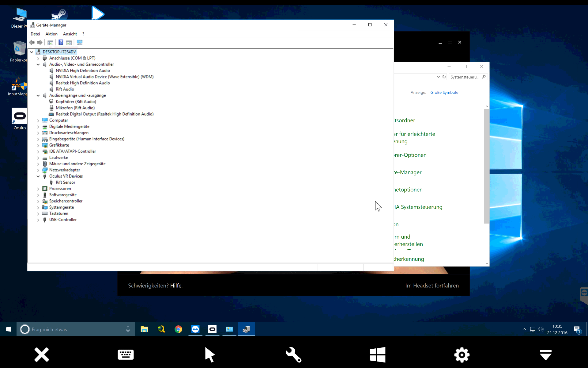Open the Oculus app in the taskbar
Screen dimensions: 588x368
point(212,329)
